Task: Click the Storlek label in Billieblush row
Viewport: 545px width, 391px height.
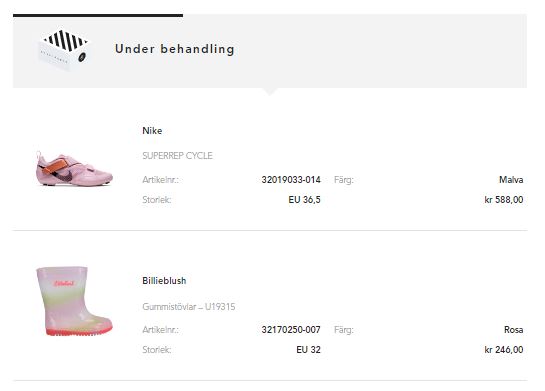Action: [157, 350]
